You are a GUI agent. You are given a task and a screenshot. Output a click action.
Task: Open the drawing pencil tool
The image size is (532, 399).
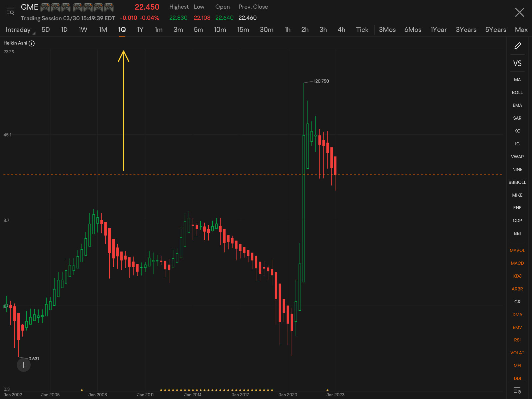point(518,46)
